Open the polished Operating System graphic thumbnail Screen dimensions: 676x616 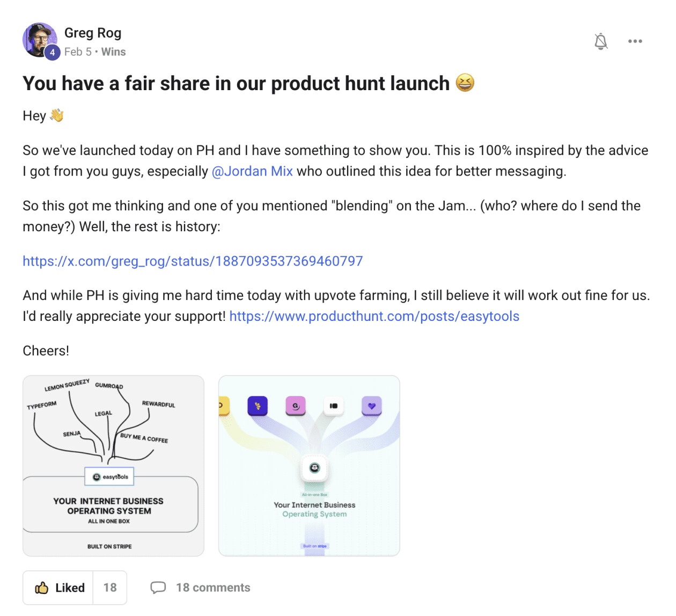[309, 466]
